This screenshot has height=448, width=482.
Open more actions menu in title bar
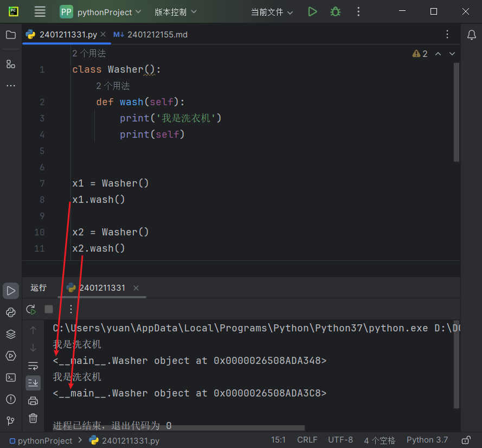click(x=358, y=12)
